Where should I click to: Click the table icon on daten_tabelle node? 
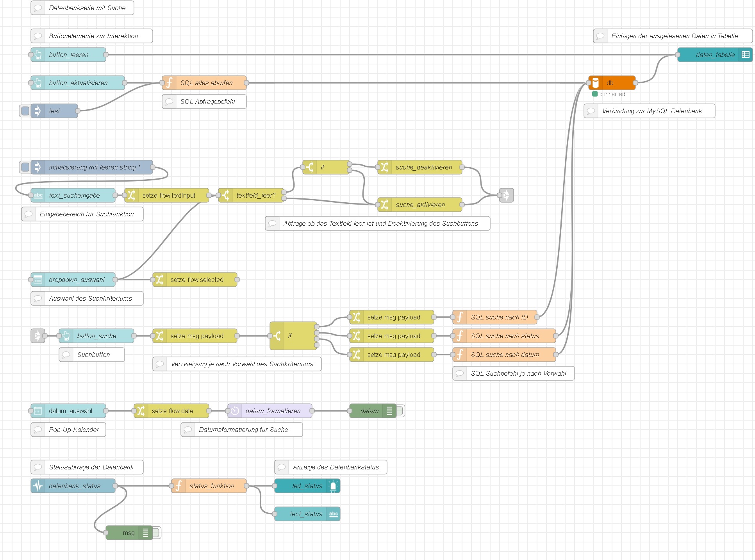745,55
